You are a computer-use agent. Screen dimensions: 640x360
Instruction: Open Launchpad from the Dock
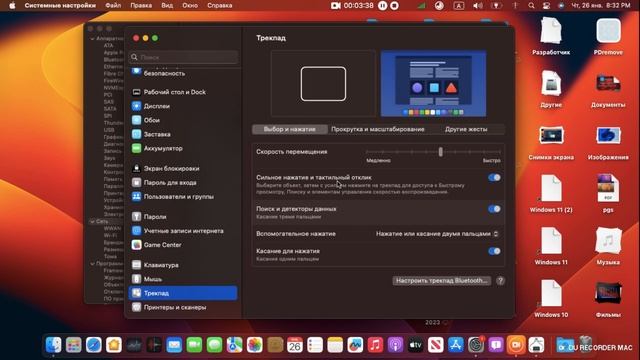tap(73, 345)
